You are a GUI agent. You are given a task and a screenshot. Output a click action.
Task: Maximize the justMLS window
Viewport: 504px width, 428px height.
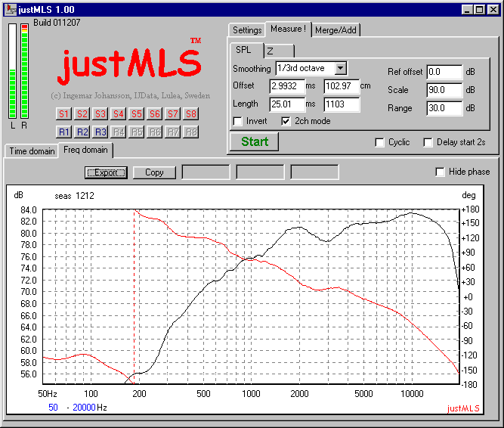pyautogui.click(x=480, y=10)
